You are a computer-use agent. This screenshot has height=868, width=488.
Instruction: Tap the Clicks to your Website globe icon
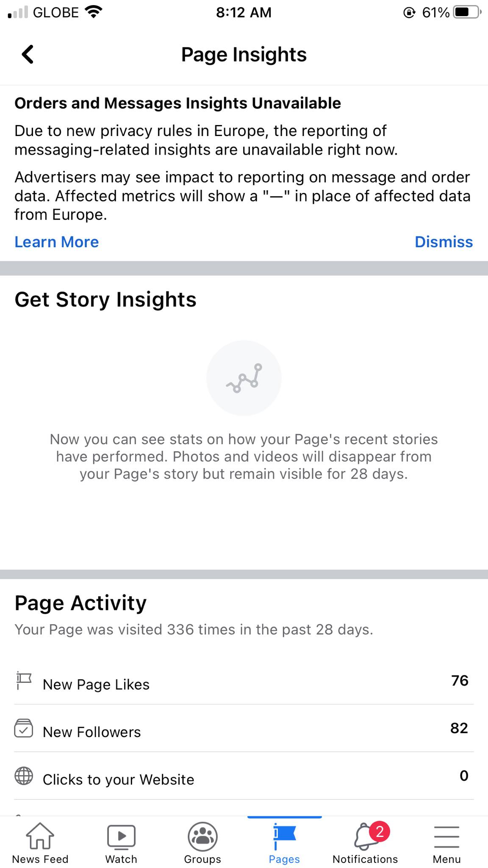click(x=24, y=776)
